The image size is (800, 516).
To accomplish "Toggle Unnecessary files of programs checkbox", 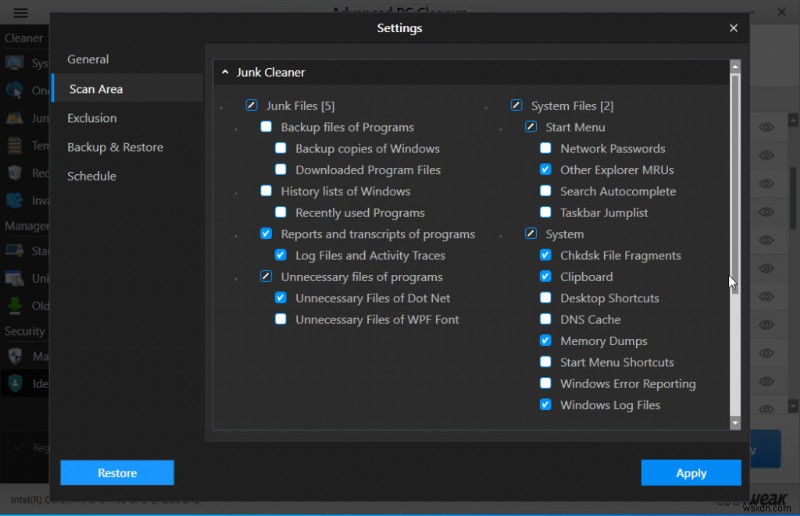I will point(266,276).
